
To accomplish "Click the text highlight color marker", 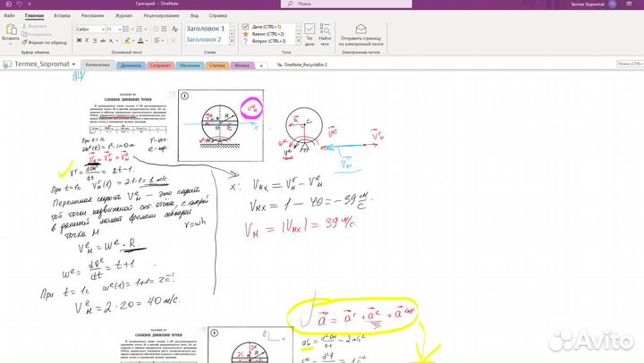I will tap(124, 40).
